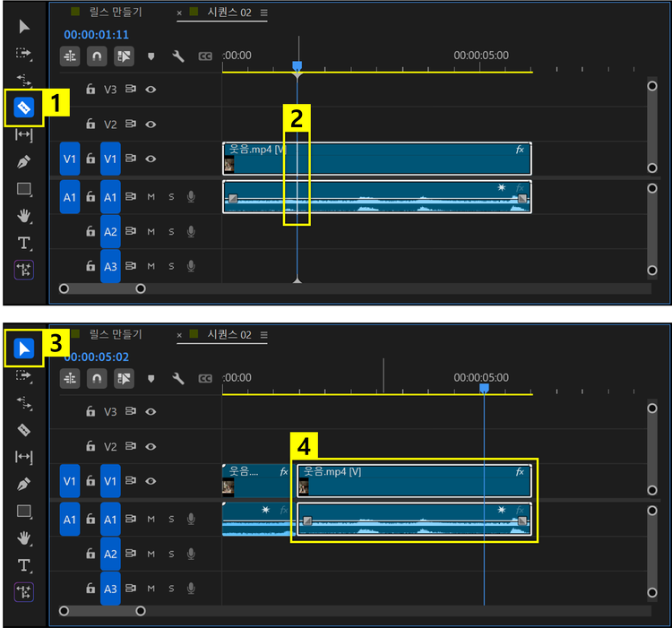Select the Rectangle tool in bottom panel
This screenshot has width=672, height=628.
(x=23, y=511)
